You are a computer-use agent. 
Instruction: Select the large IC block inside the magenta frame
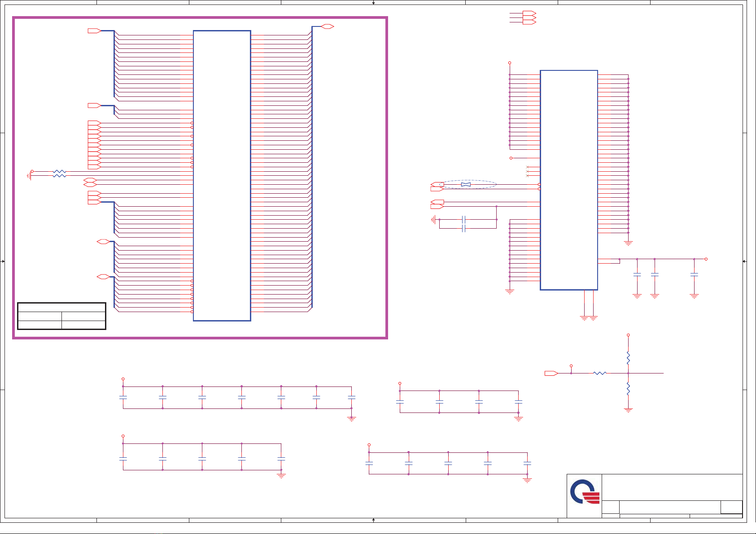click(222, 176)
